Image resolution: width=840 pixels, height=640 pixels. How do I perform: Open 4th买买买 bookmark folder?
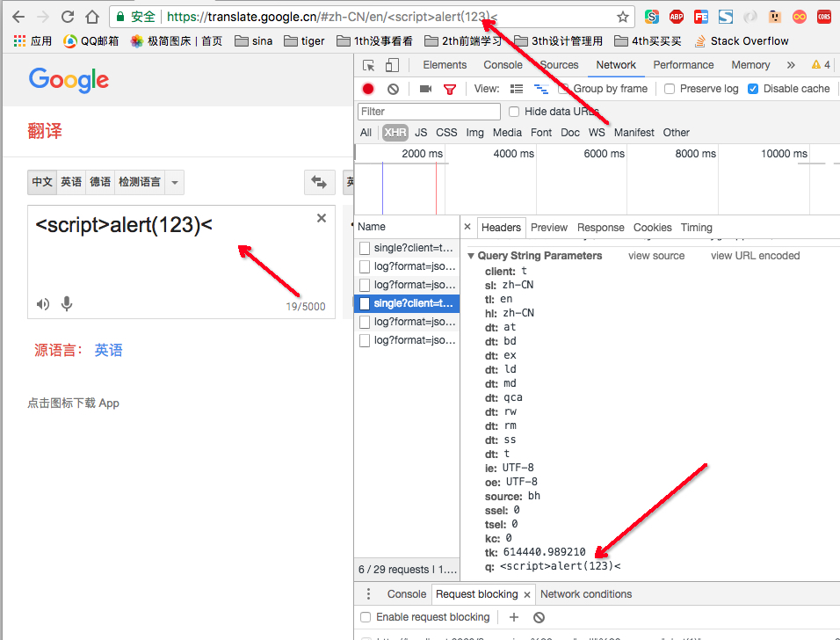tap(648, 41)
